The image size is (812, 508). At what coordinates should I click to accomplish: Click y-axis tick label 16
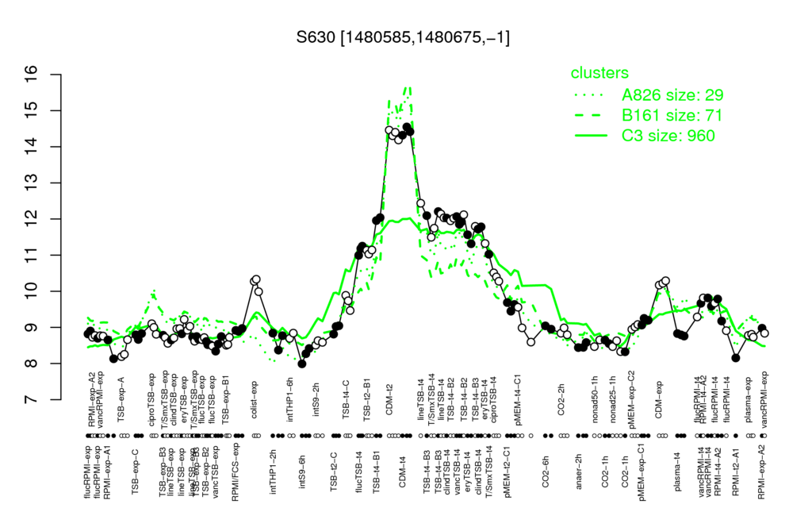(32, 74)
